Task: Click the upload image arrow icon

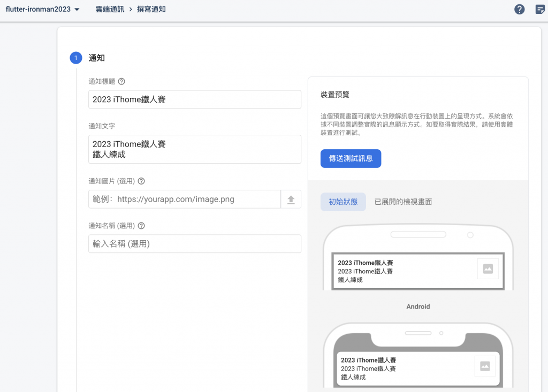Action: tap(291, 199)
